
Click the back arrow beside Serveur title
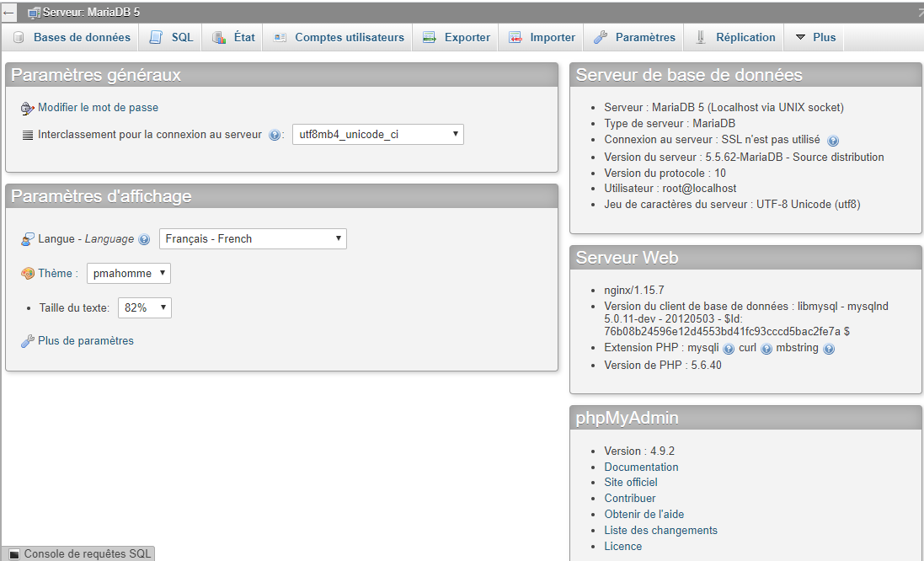pos(8,13)
